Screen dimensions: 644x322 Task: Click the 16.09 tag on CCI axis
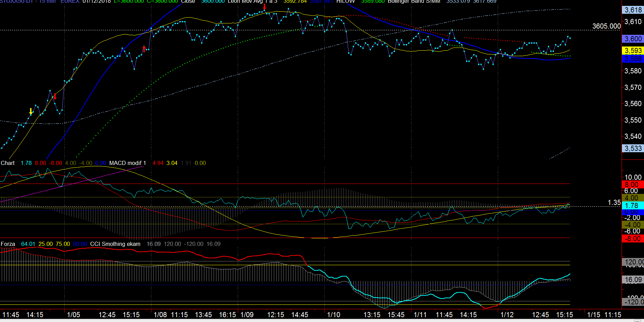click(x=633, y=280)
